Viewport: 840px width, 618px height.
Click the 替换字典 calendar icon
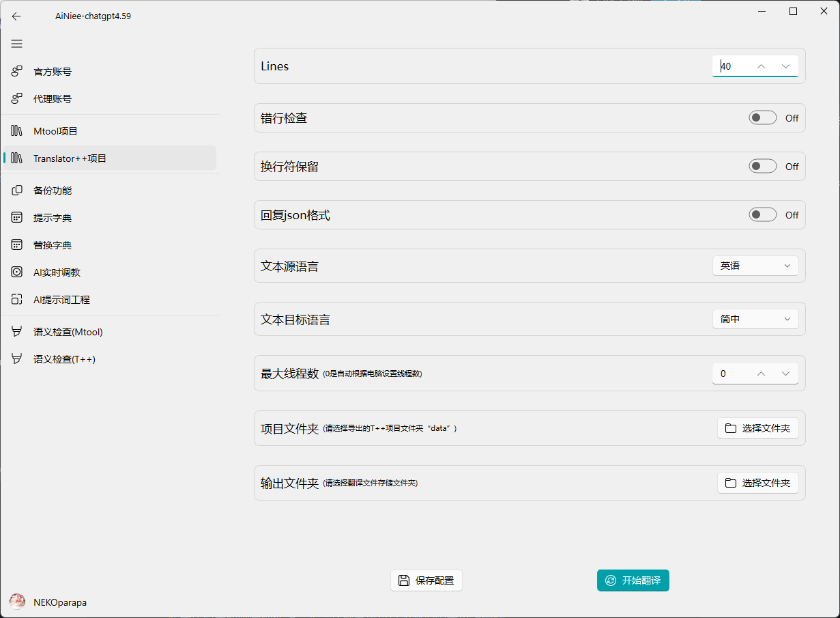click(17, 244)
